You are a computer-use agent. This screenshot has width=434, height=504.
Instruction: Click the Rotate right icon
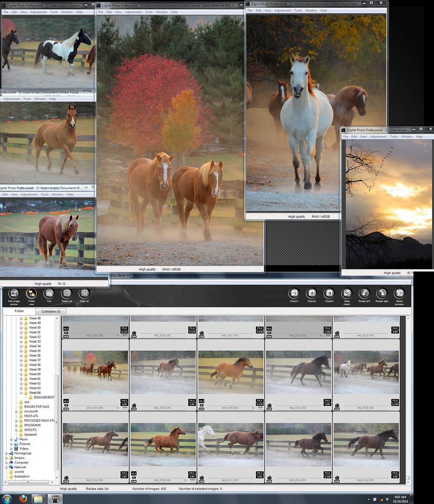382,294
